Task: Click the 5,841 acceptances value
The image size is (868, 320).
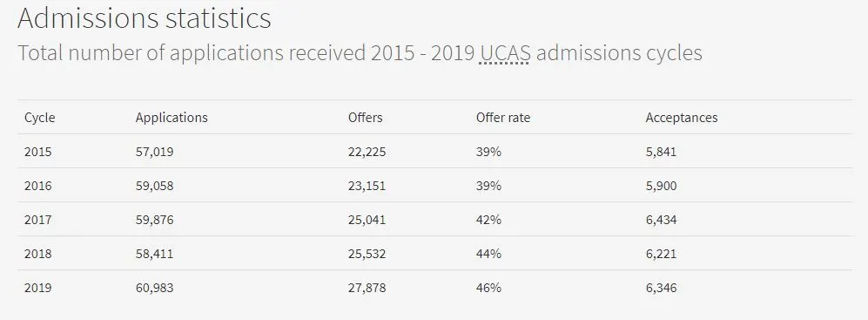Action: coord(661,152)
